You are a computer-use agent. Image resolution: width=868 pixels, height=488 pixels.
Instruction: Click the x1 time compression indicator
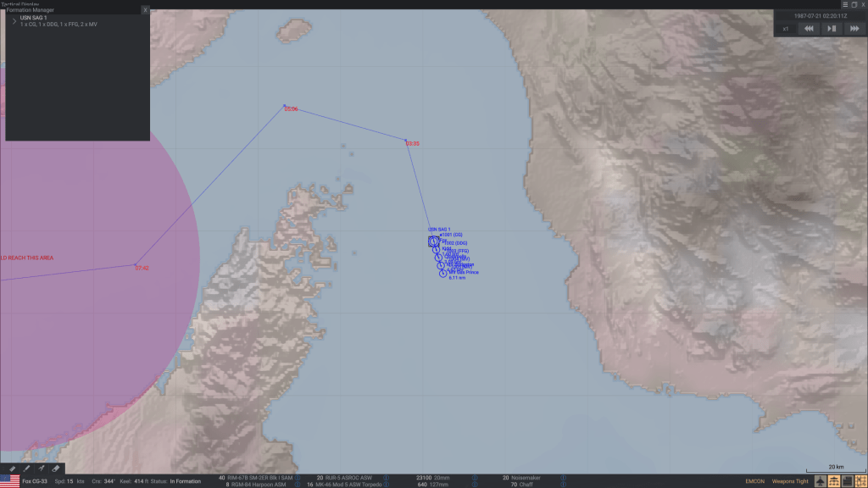786,29
